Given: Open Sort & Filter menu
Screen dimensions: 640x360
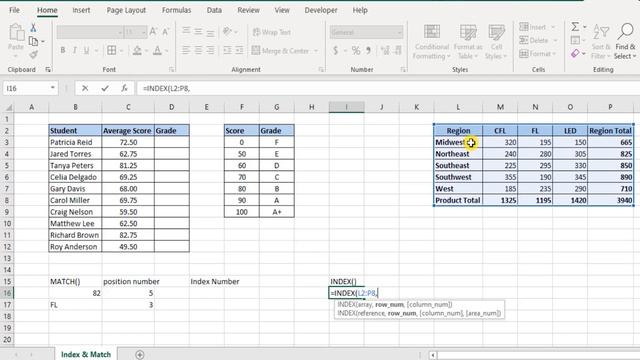Looking at the screenshot, I should [x=601, y=42].
